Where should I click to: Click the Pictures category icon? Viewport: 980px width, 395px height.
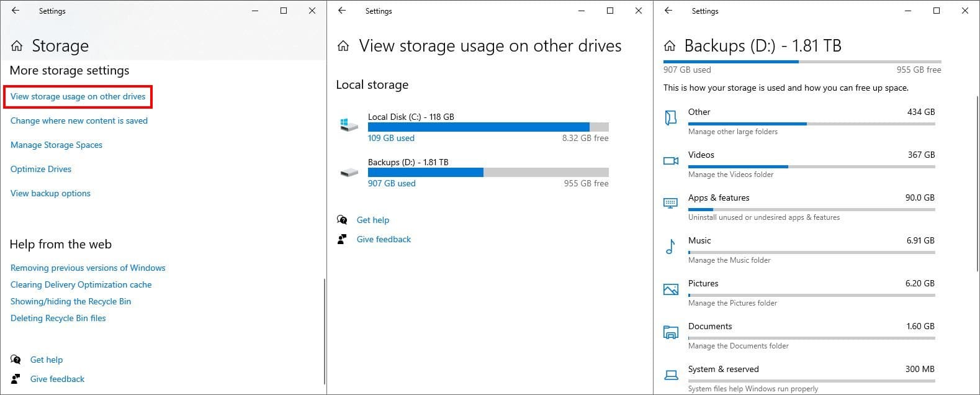click(670, 289)
